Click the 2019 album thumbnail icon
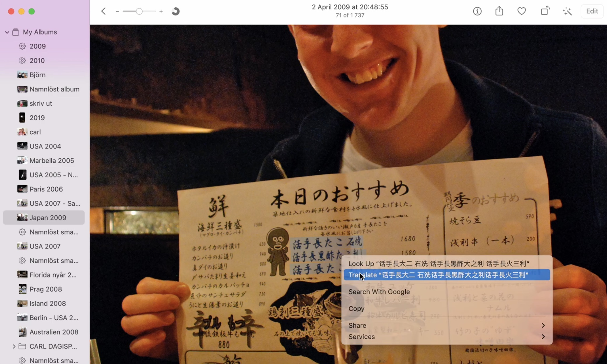This screenshot has height=364, width=607. [22, 118]
